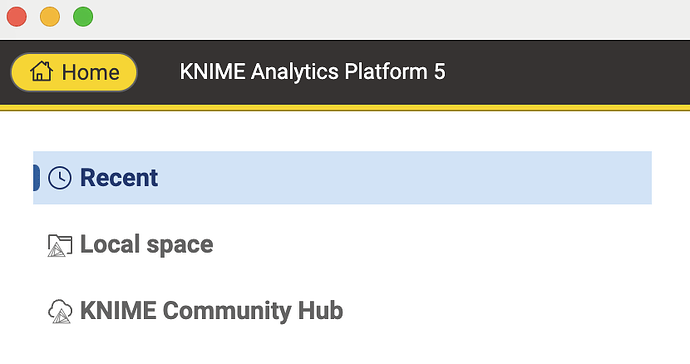
Task: Close the window with red button
Action: [17, 17]
